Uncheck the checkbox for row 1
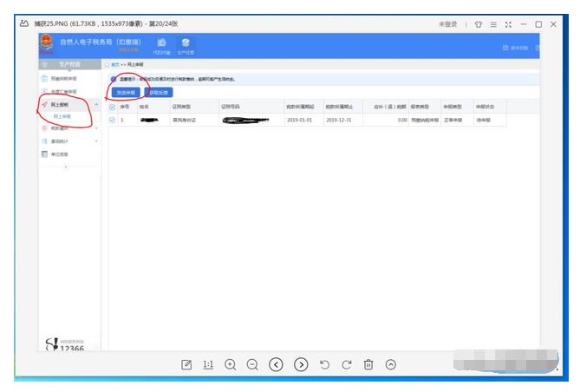This screenshot has height=392, width=580. (x=112, y=120)
